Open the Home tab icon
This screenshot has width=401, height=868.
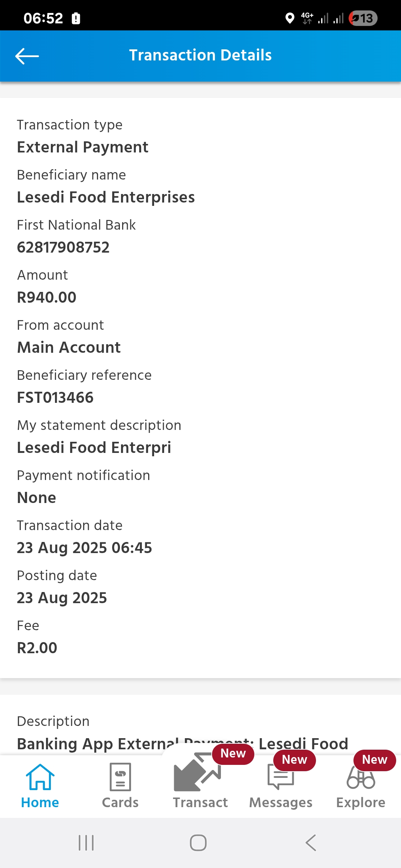(x=40, y=777)
